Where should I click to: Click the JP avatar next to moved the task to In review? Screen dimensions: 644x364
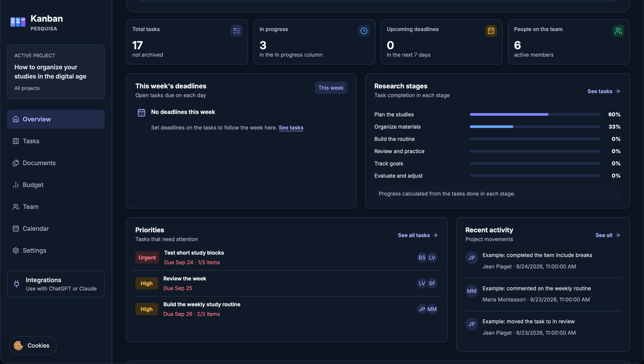pos(472,324)
